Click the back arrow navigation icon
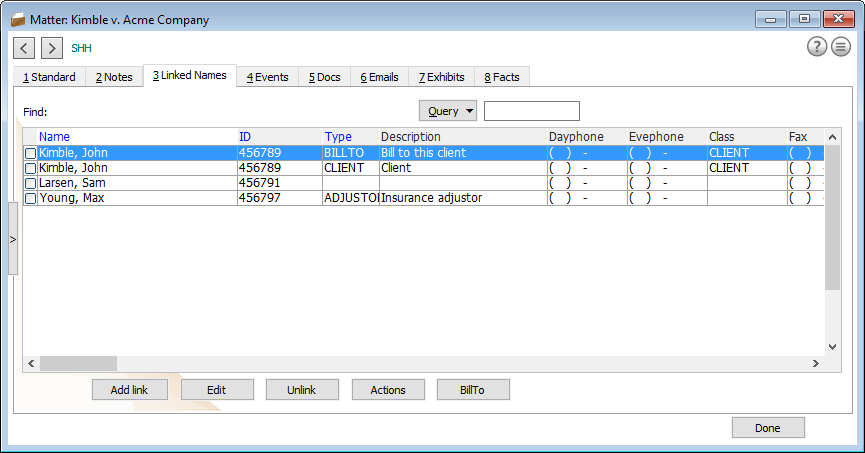Screen dimensions: 865x453 tap(25, 48)
